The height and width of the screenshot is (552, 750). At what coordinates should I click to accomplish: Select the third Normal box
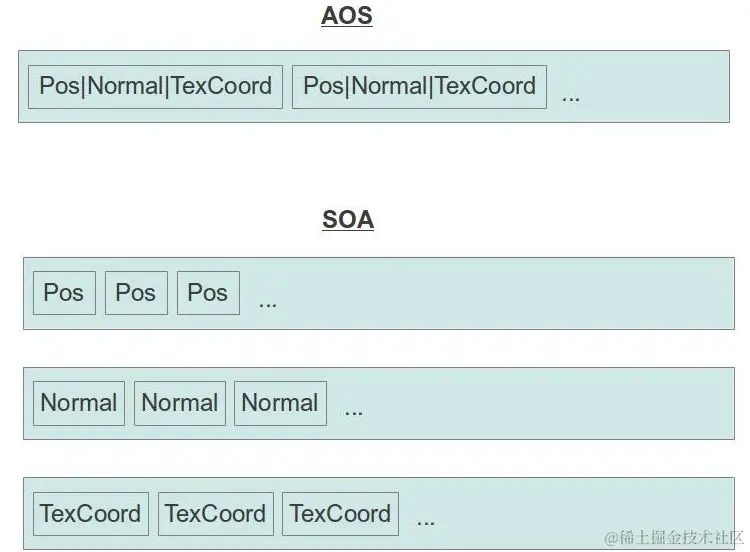280,403
